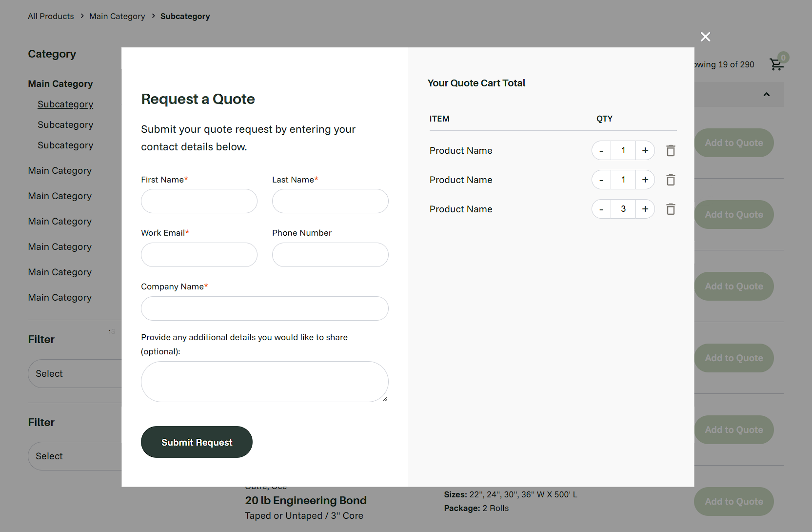Open the second Filter Select dropdown
The width and height of the screenshot is (812, 532).
pyautogui.click(x=78, y=456)
